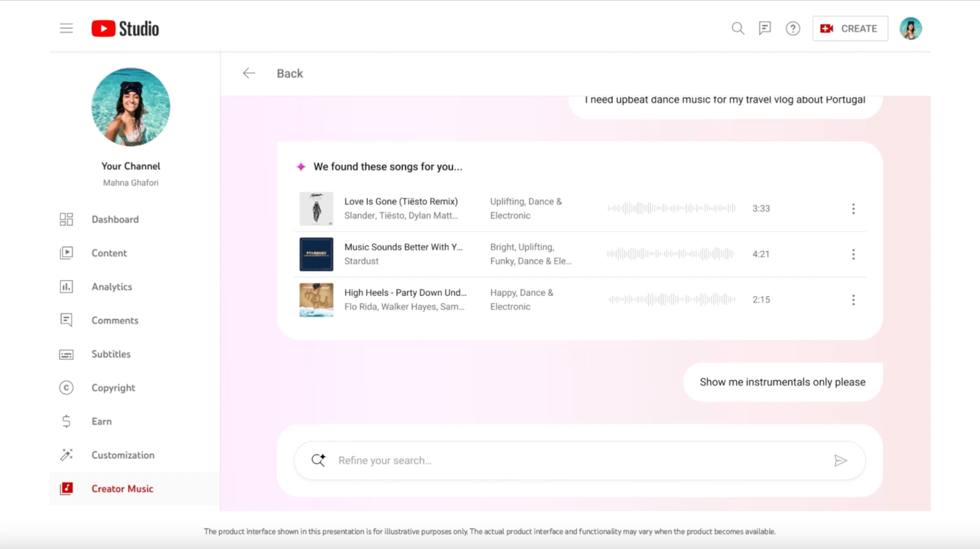Seek in the Love Is Gone waveform

[x=671, y=209]
